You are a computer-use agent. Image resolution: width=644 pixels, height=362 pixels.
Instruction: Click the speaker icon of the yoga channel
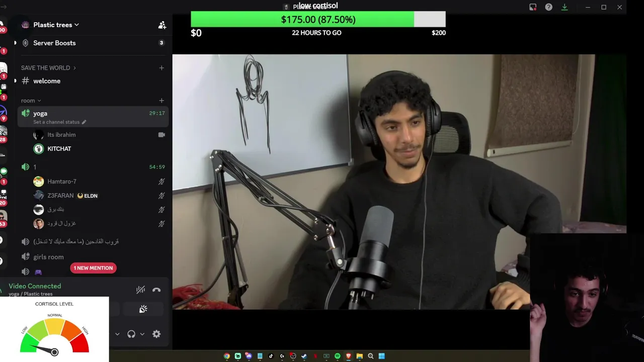tap(25, 114)
